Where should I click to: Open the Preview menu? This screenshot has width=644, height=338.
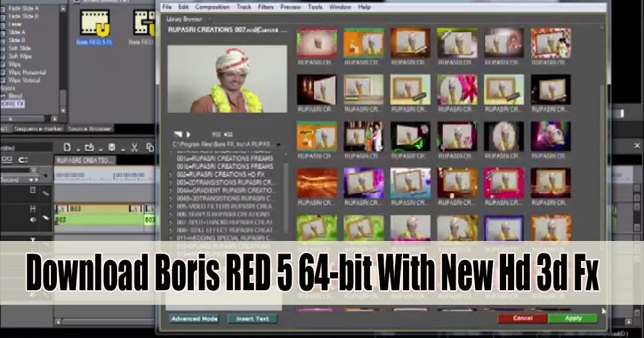point(291,7)
